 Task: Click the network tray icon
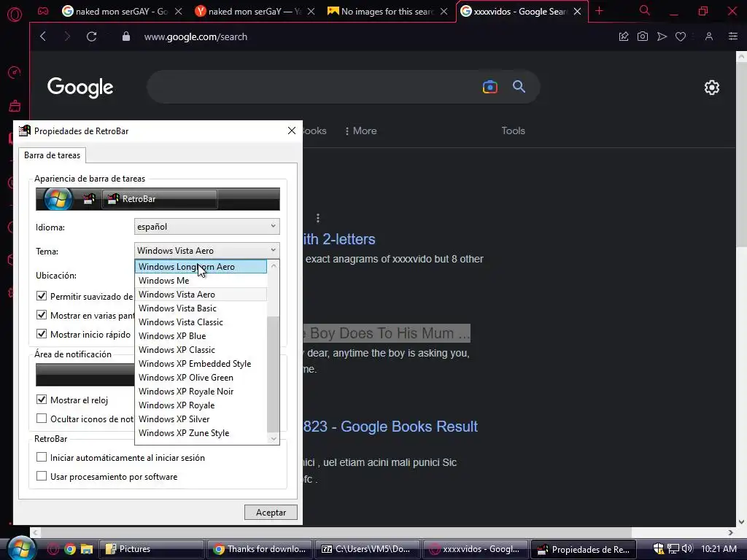(673, 549)
